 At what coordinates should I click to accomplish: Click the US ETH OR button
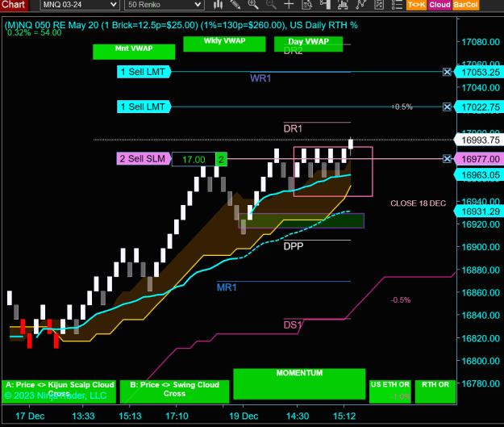(x=390, y=391)
